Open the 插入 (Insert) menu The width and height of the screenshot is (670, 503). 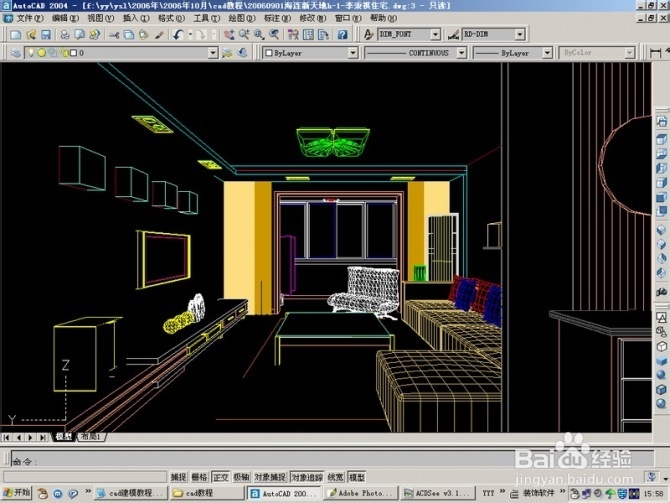tap(136, 18)
